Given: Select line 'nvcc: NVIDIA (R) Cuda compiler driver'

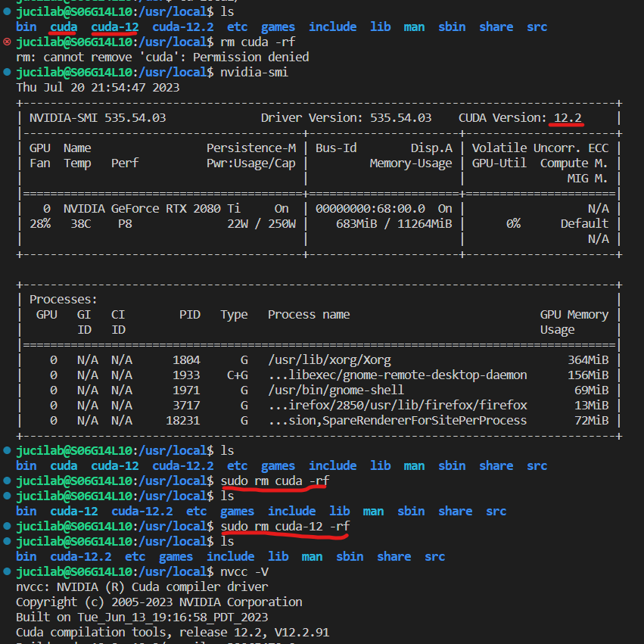Looking at the screenshot, I should pyautogui.click(x=142, y=587).
